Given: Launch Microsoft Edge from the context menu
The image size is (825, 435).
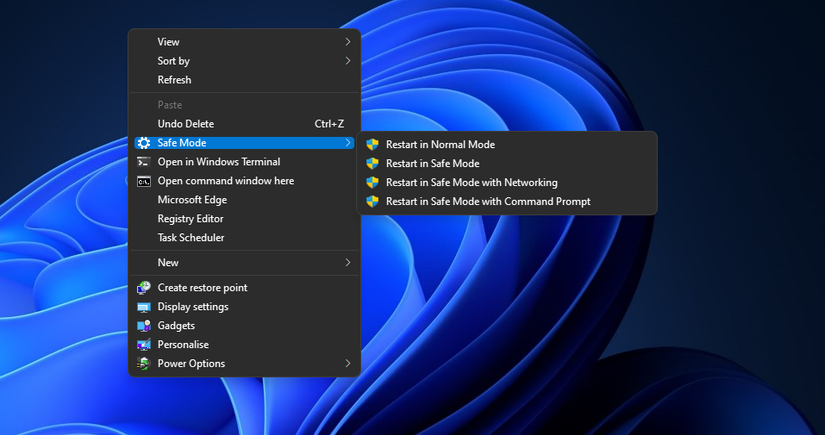Looking at the screenshot, I should pyautogui.click(x=244, y=200).
